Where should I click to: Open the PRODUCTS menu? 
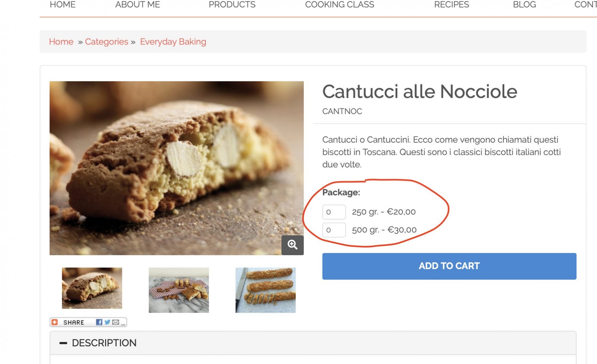click(x=232, y=5)
